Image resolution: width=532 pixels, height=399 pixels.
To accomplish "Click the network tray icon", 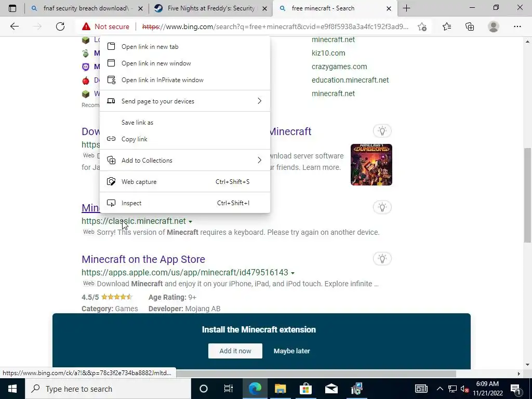I will (453, 389).
